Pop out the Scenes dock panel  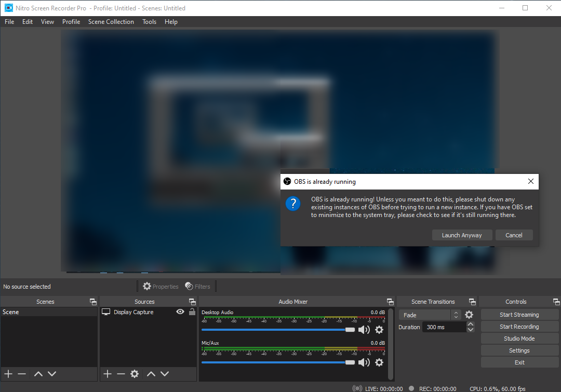pyautogui.click(x=93, y=302)
